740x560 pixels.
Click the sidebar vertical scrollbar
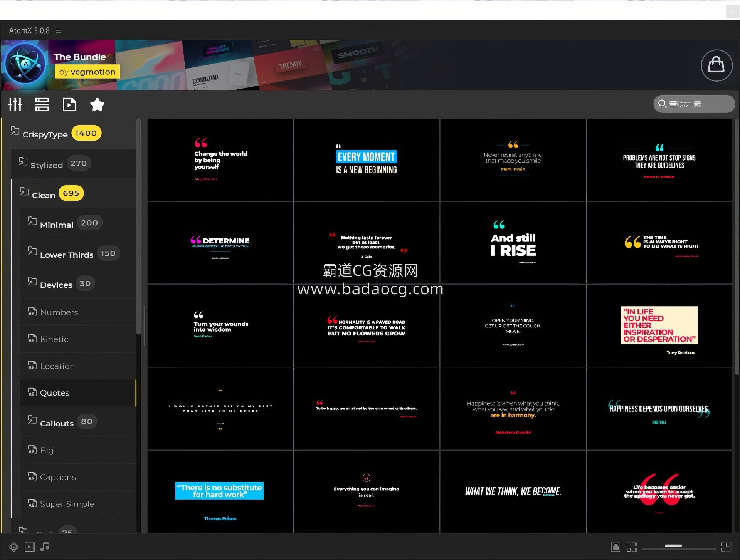(x=139, y=227)
